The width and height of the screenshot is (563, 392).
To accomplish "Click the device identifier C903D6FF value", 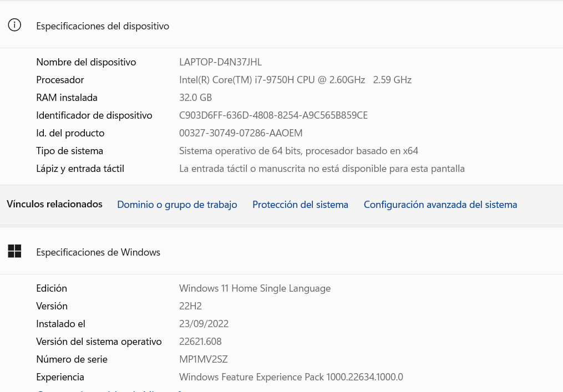I will [x=273, y=115].
